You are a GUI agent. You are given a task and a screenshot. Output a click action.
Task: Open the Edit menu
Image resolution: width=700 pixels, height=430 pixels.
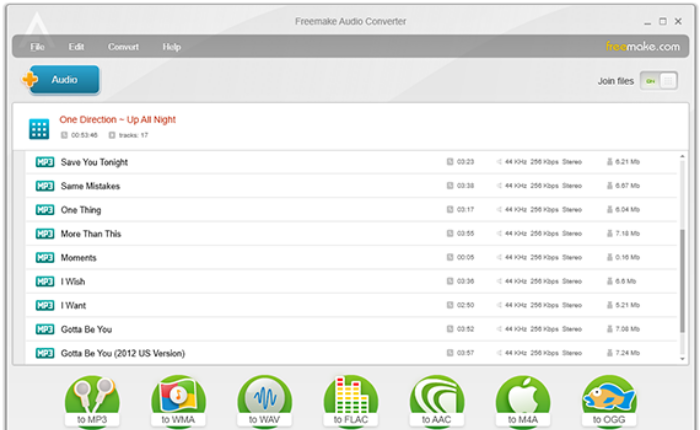[76, 47]
